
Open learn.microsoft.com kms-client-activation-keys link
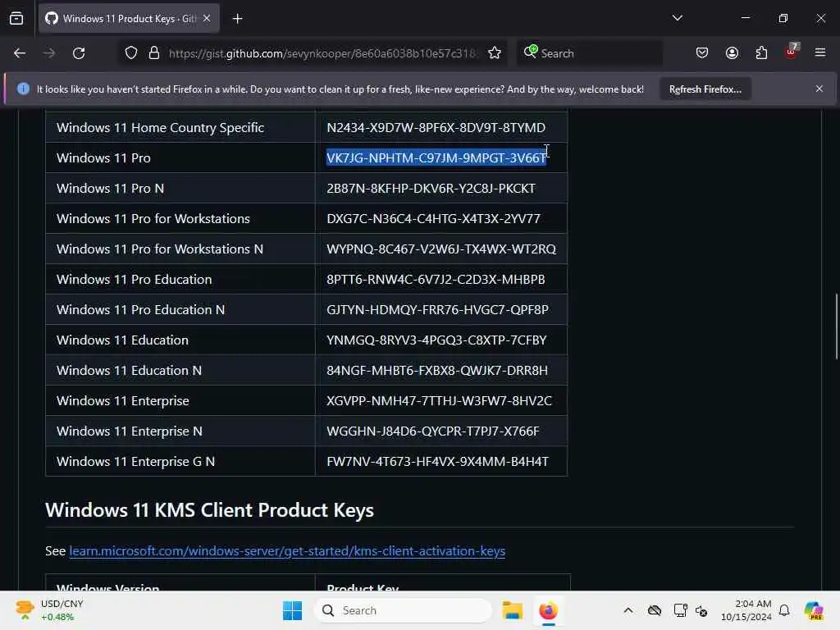click(287, 551)
